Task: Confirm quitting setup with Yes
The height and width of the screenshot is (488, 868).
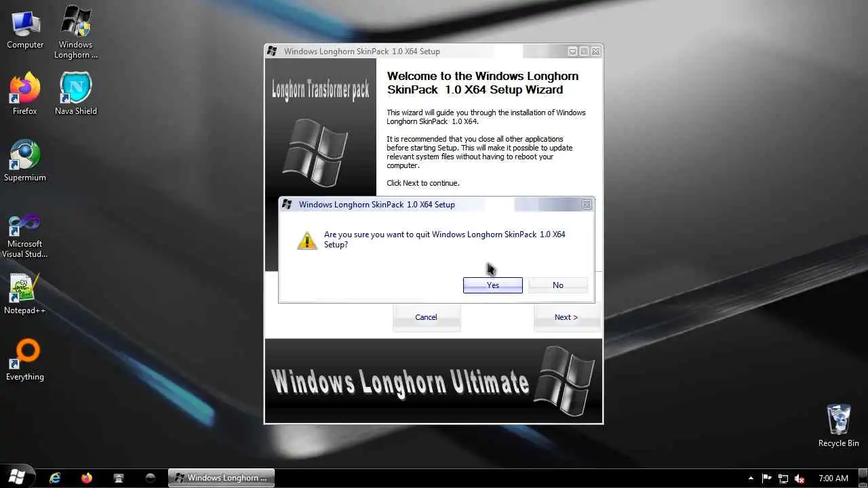Action: click(493, 285)
